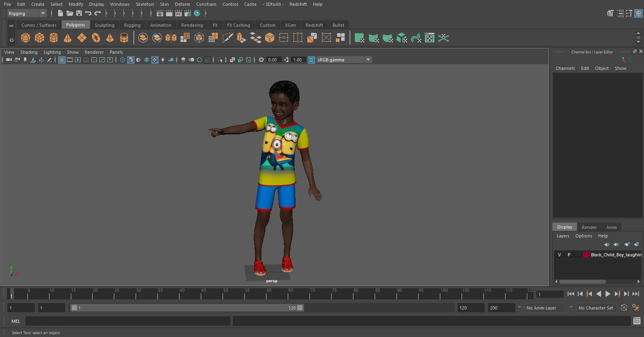644x337 pixels.
Task: Click the green UV planar mapping shelf icon
Action: pyautogui.click(x=360, y=38)
